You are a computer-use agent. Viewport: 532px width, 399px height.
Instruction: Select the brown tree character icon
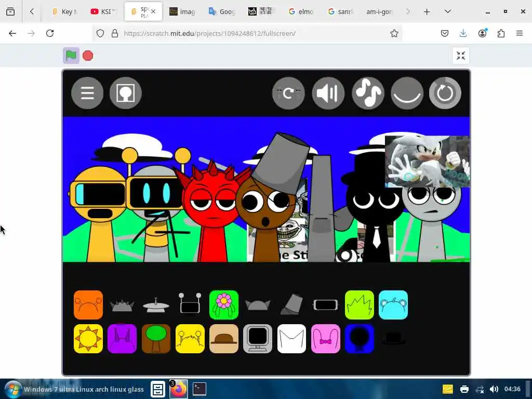(156, 339)
